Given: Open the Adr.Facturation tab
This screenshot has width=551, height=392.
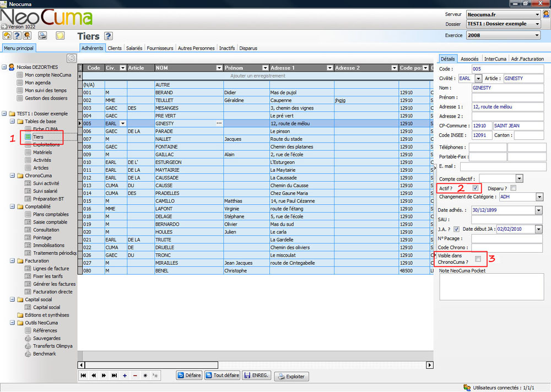Looking at the screenshot, I should pyautogui.click(x=527, y=59).
